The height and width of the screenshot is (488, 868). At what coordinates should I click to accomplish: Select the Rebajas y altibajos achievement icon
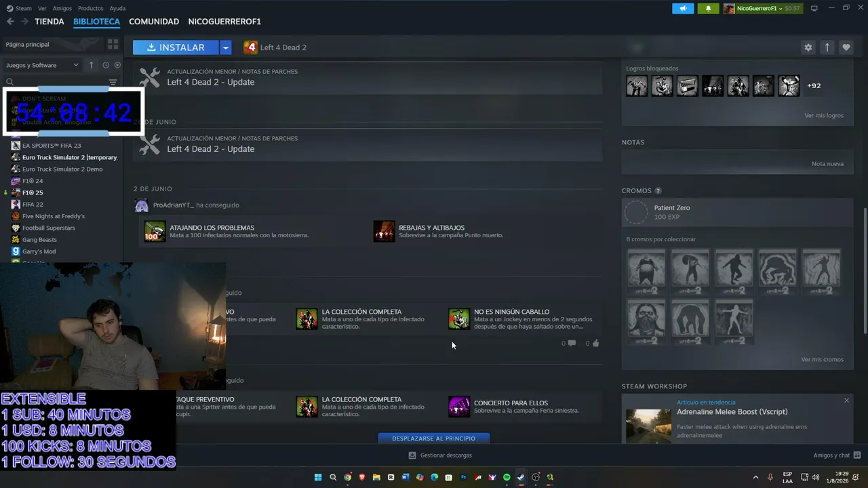(x=384, y=231)
